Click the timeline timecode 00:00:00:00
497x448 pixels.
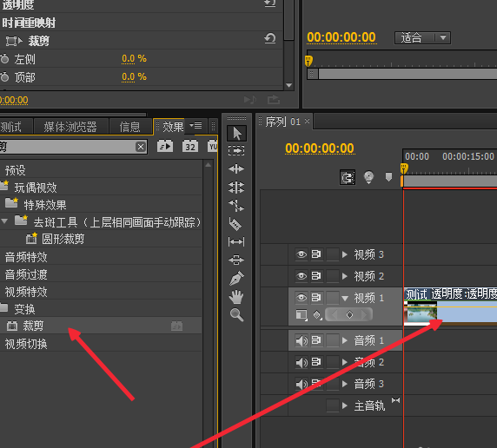coord(320,148)
